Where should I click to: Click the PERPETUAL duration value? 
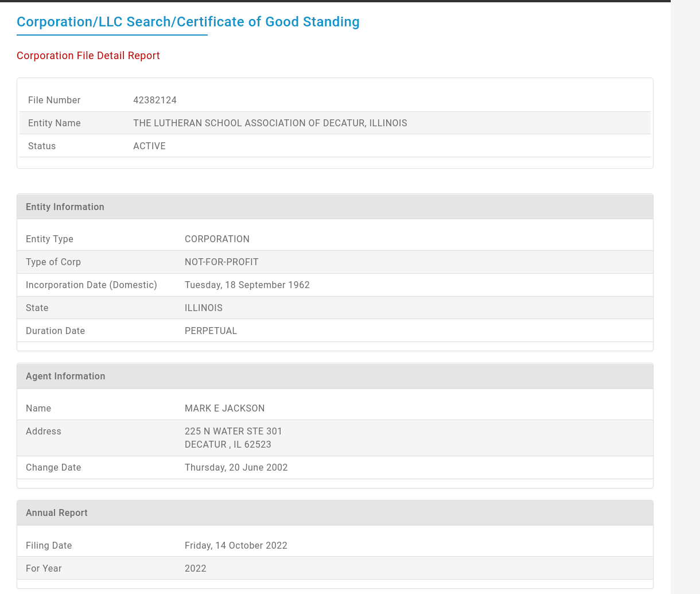(x=211, y=331)
